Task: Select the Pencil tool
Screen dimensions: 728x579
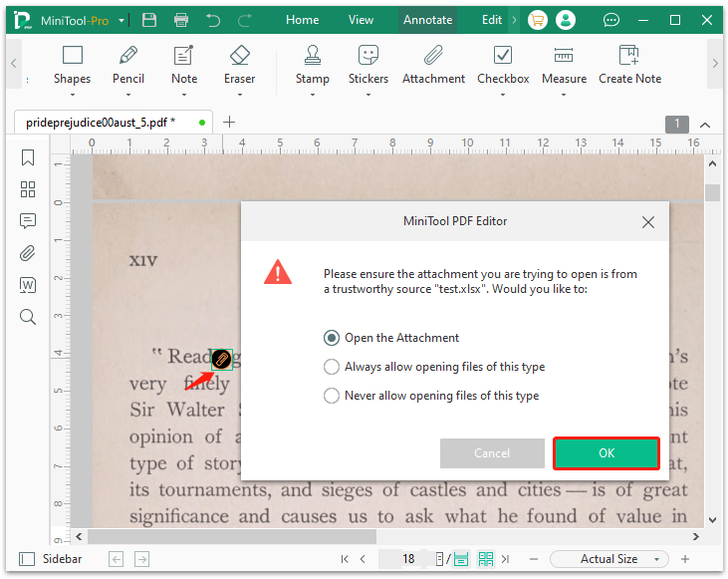Action: 128,66
